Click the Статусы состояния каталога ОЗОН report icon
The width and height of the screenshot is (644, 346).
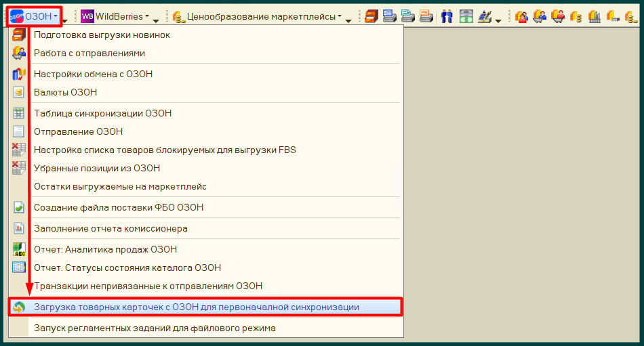pos(18,267)
